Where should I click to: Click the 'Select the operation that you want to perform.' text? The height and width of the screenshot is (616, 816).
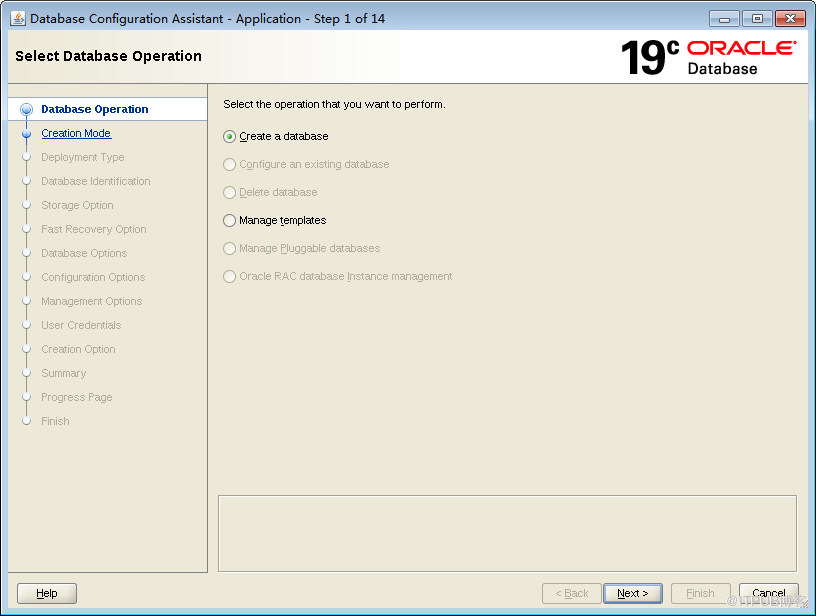(334, 104)
